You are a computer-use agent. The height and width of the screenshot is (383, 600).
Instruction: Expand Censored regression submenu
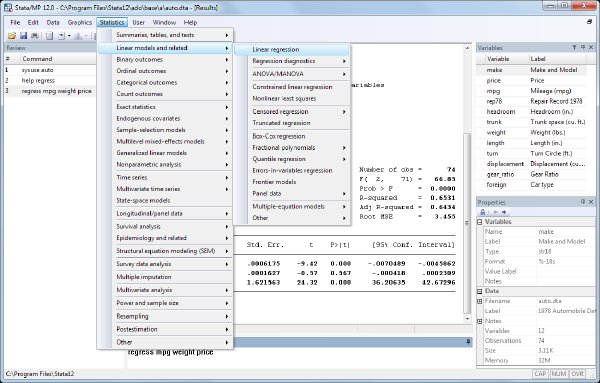[292, 112]
